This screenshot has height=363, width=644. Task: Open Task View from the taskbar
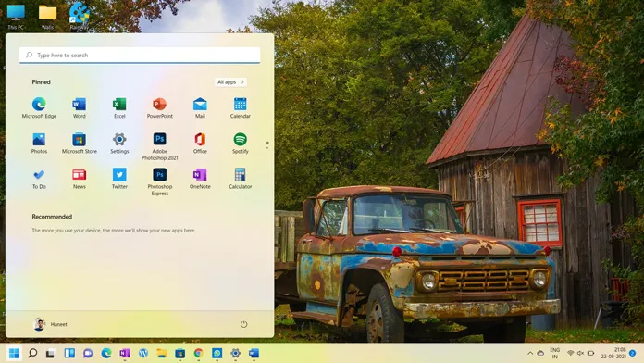[x=51, y=353]
